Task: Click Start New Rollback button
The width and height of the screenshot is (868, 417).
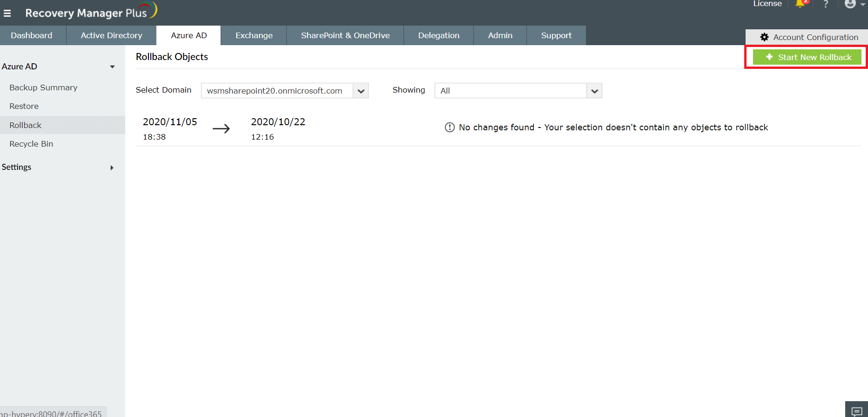Action: click(807, 57)
